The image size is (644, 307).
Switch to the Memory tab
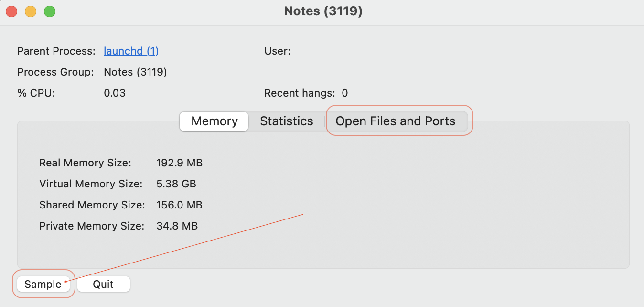[x=214, y=121]
